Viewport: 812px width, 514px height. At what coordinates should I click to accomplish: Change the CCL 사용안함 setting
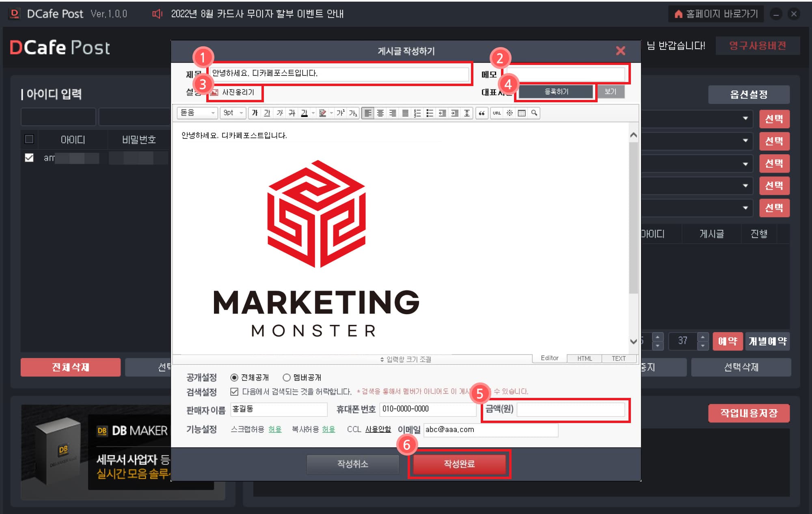point(378,429)
